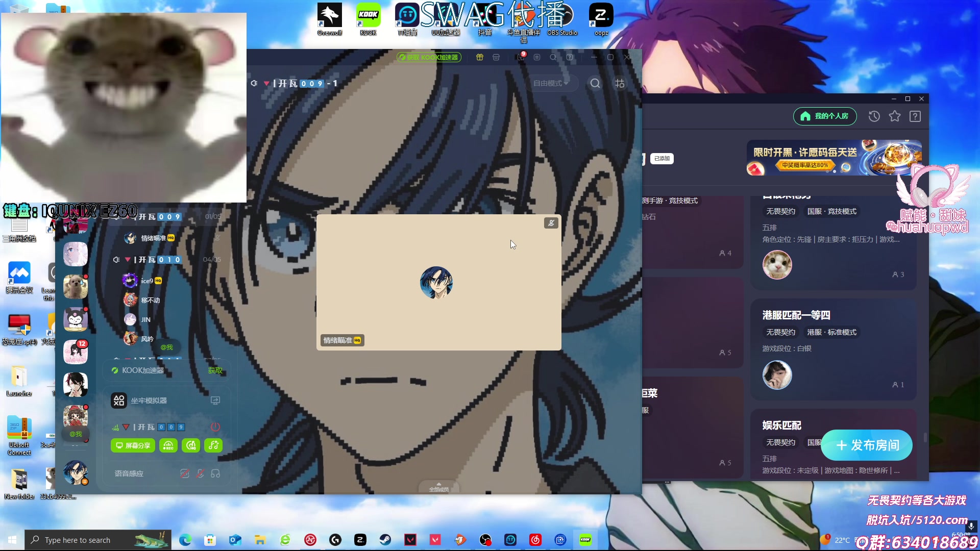Expand the 全部成员 arrow at video area bottom
The height and width of the screenshot is (551, 980).
point(438,487)
